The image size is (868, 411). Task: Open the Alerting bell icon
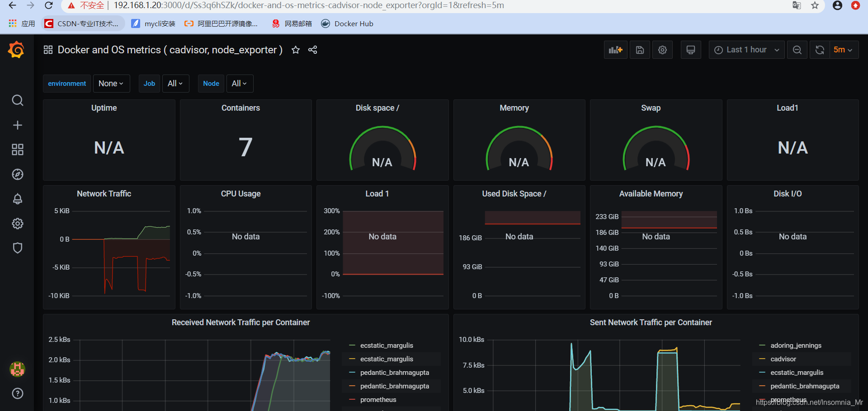17,199
